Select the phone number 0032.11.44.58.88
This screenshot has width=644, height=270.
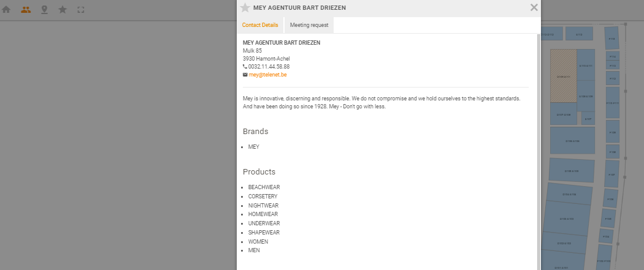coord(269,66)
